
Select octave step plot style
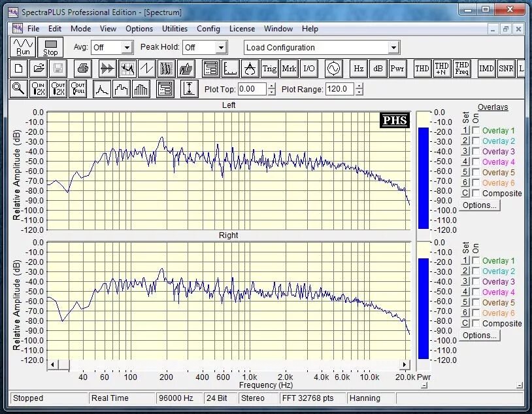(x=122, y=89)
